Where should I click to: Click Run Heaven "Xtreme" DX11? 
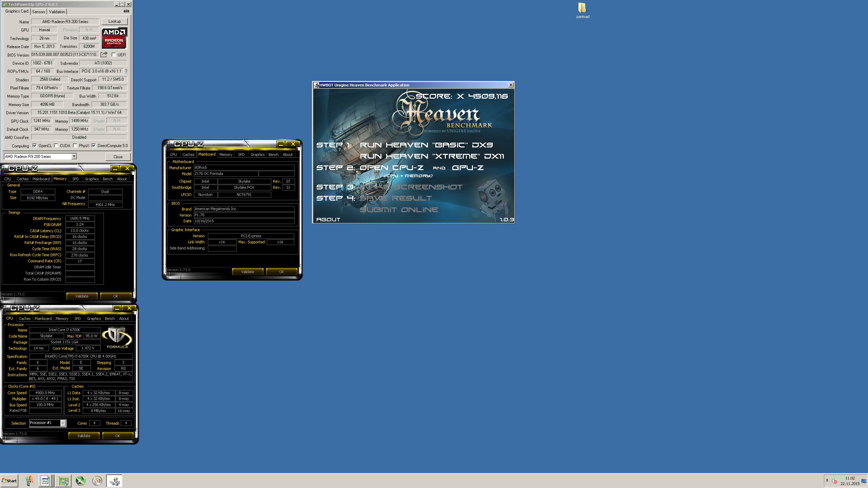(432, 156)
